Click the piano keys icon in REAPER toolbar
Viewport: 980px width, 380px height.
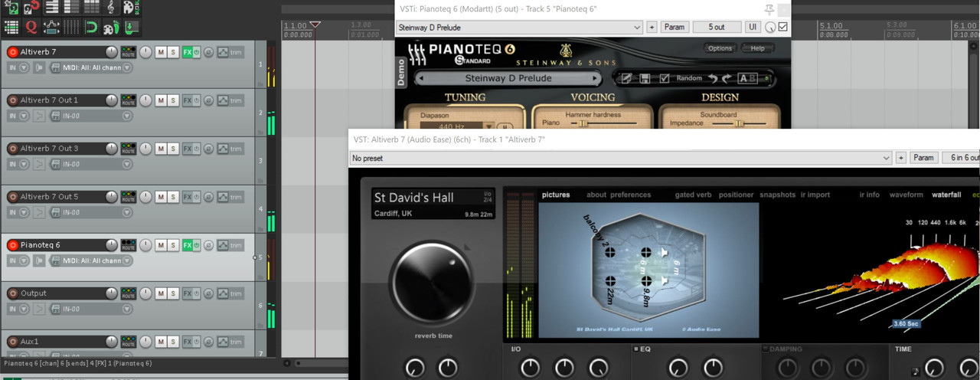click(x=52, y=8)
